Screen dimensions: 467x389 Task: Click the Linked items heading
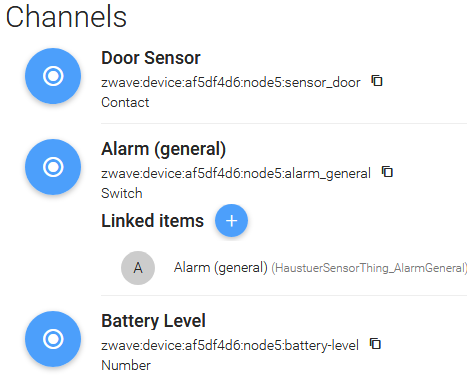152,221
